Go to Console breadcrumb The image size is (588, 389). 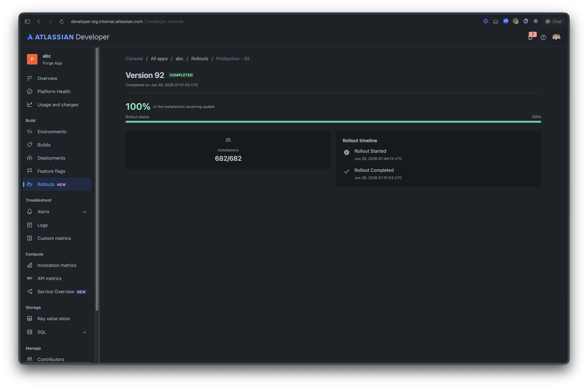(134, 59)
